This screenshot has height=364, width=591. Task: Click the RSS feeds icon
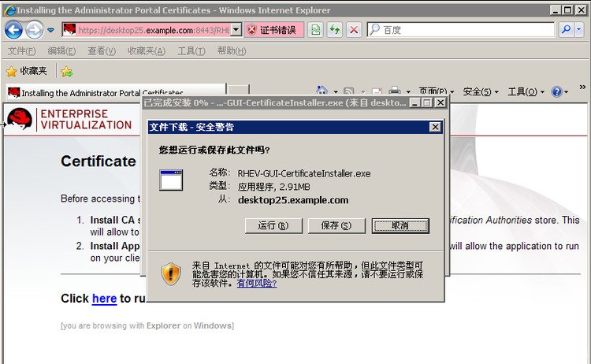click(x=349, y=91)
